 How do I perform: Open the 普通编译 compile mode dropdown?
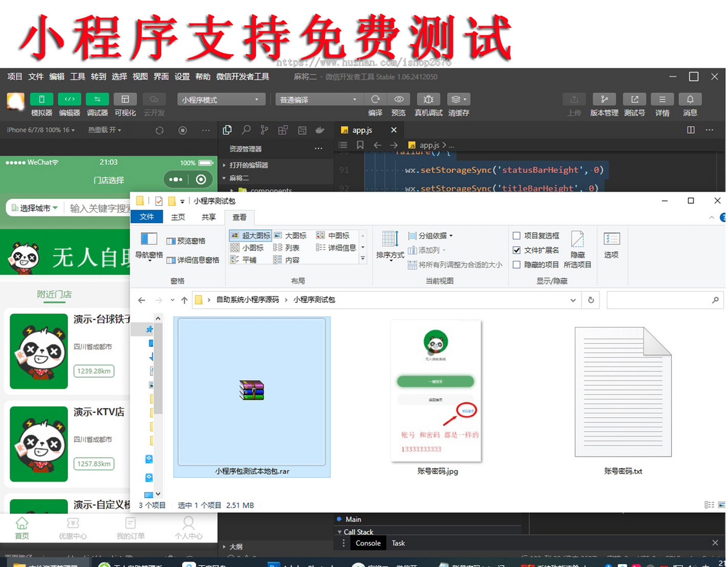pos(318,99)
